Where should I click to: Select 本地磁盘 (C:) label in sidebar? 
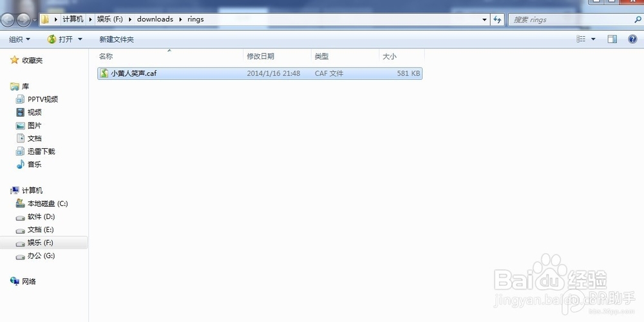(48, 204)
